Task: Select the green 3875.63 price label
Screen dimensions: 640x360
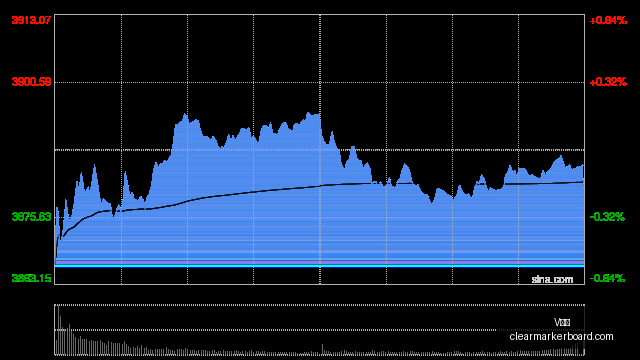Action: [x=31, y=217]
